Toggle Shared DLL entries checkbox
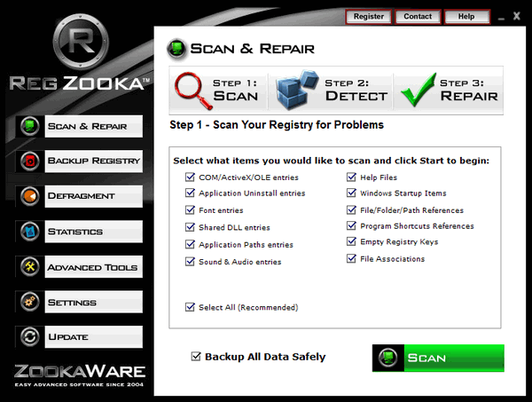The image size is (532, 402). 190,227
